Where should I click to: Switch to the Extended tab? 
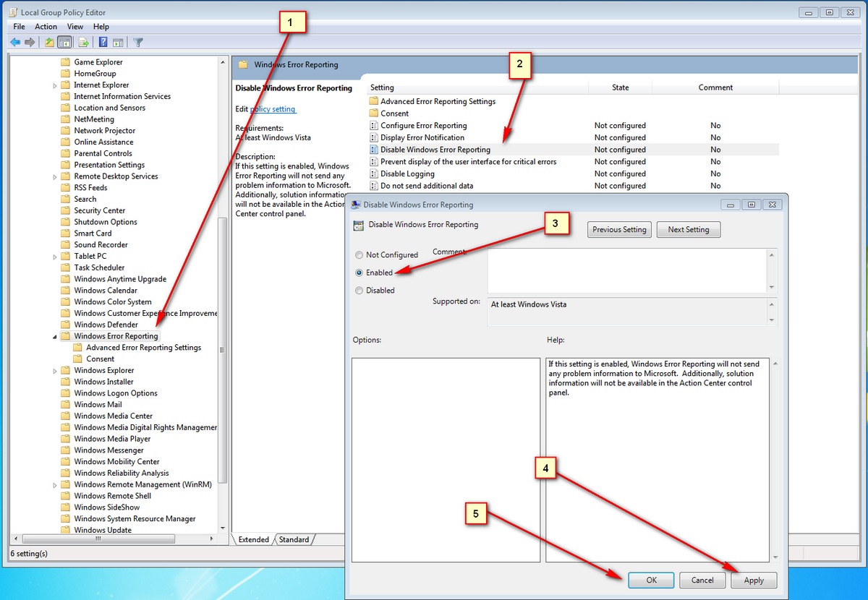coord(253,539)
